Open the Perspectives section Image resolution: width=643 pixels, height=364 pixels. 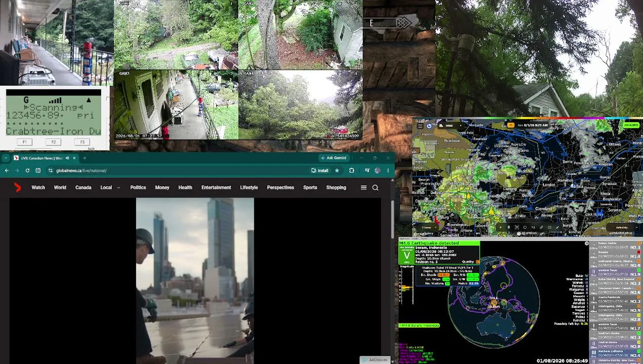click(281, 188)
